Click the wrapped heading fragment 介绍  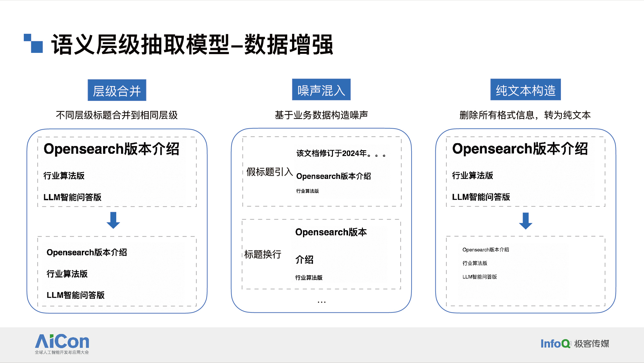(x=304, y=260)
